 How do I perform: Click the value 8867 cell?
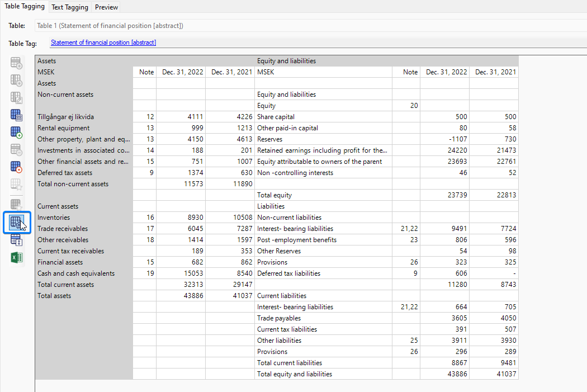click(445, 363)
